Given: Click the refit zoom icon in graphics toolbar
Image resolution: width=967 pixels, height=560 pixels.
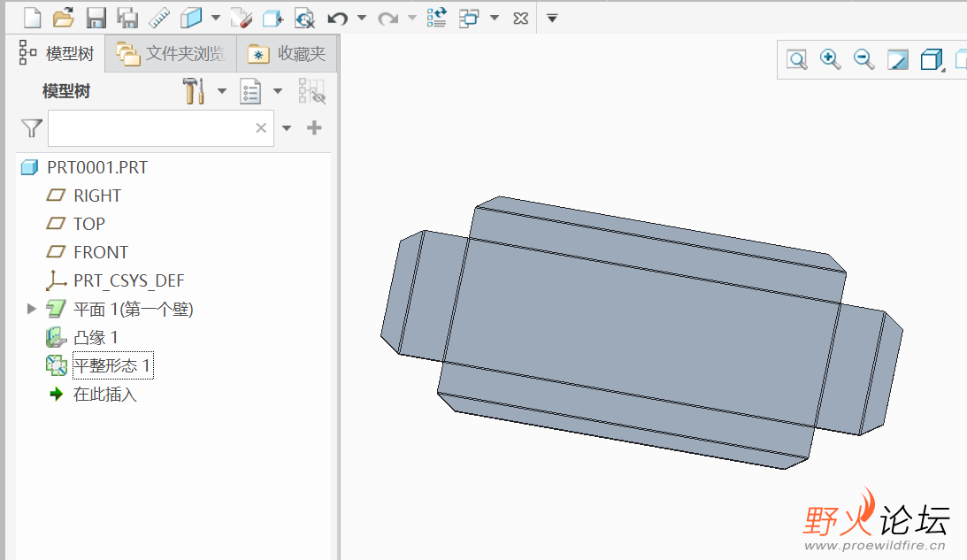Looking at the screenshot, I should [797, 59].
